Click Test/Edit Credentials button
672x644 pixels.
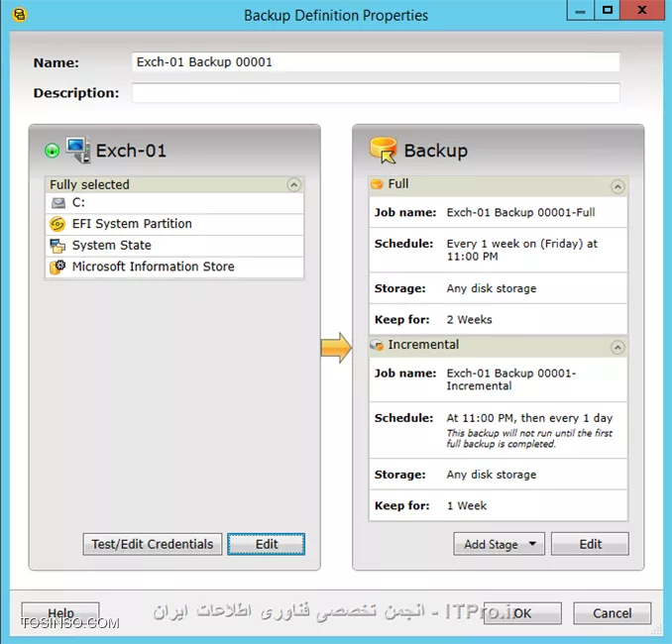pos(153,544)
